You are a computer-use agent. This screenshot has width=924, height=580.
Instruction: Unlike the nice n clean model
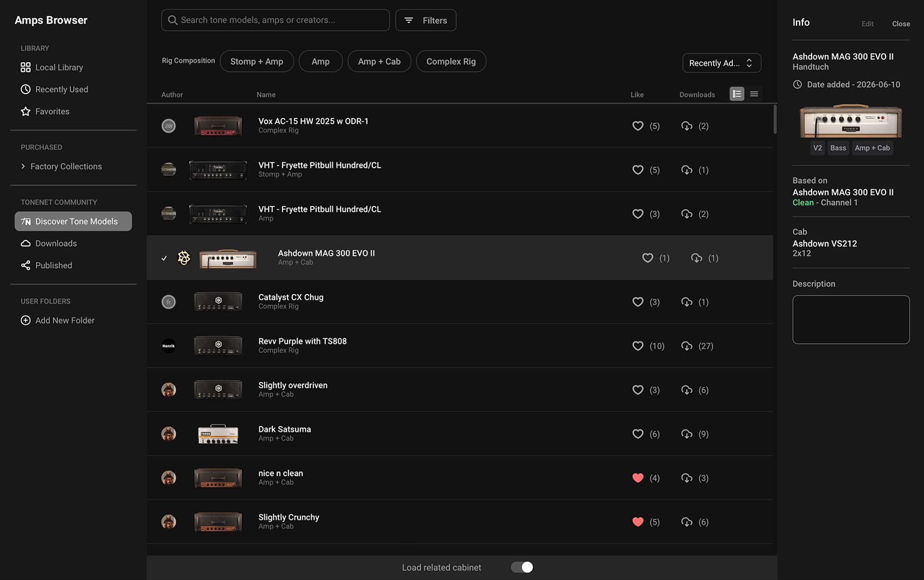click(638, 478)
